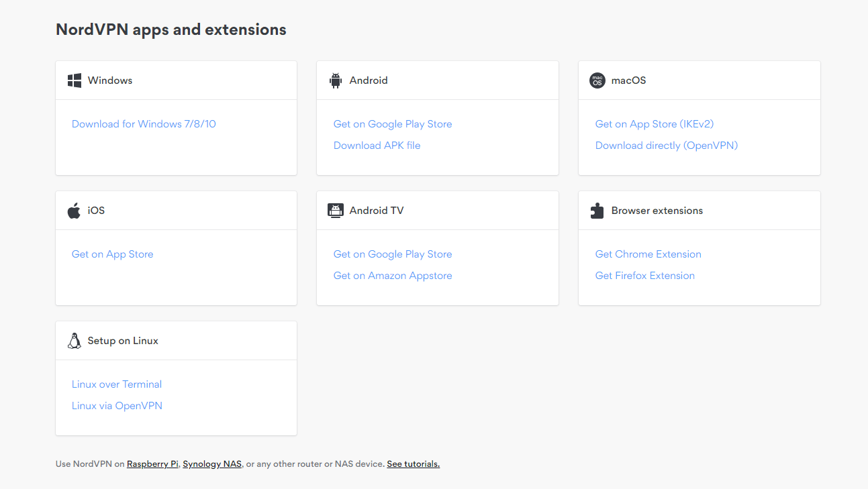Click the Setup on Linux heading
The width and height of the screenshot is (868, 489).
123,341
